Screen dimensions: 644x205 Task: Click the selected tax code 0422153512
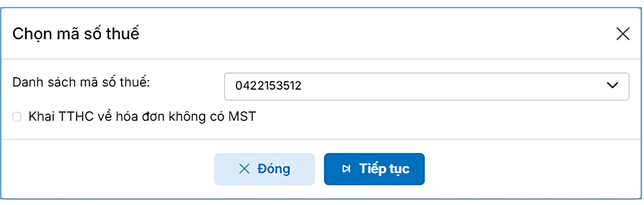268,86
